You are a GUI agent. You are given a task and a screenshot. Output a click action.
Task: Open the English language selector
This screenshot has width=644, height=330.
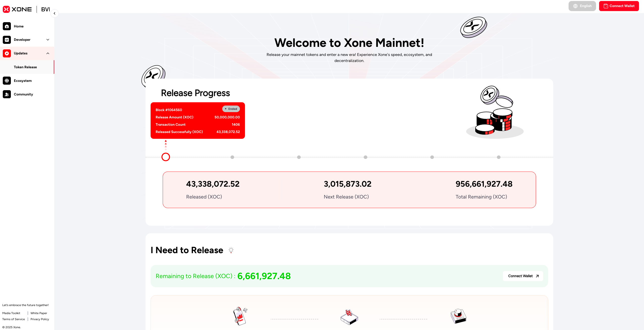pos(582,6)
